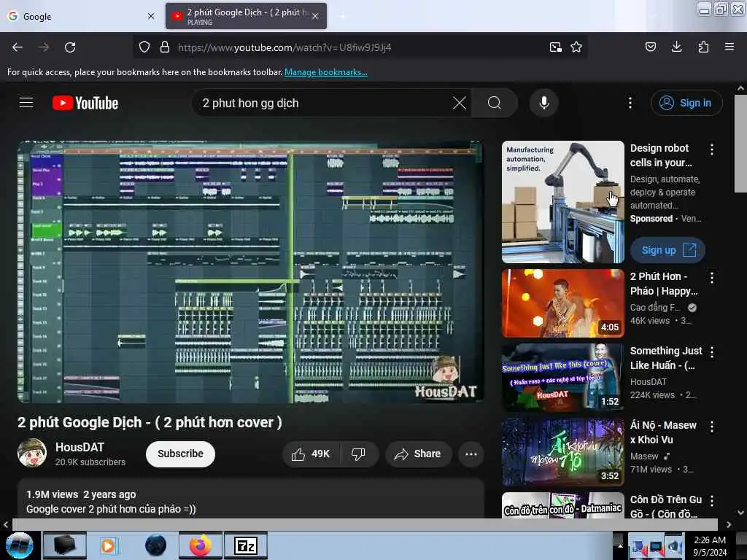
Task: Bookmark this page with the star icon
Action: click(x=576, y=47)
